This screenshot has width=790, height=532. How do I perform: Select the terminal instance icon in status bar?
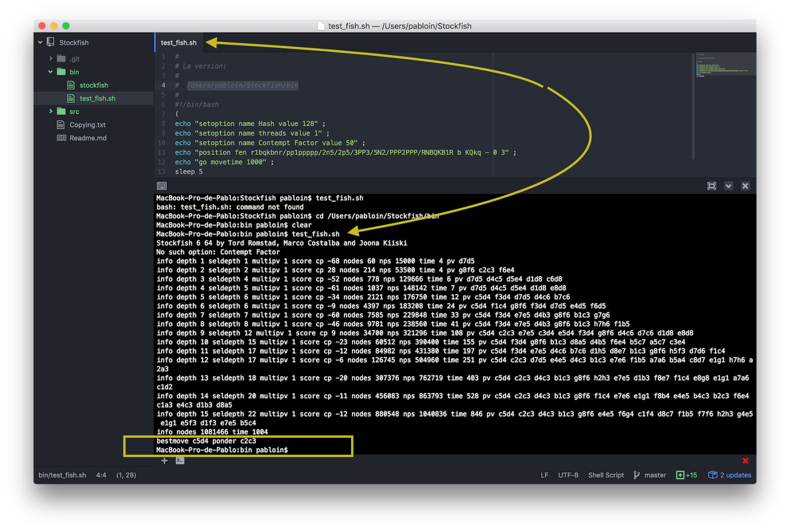[180, 460]
